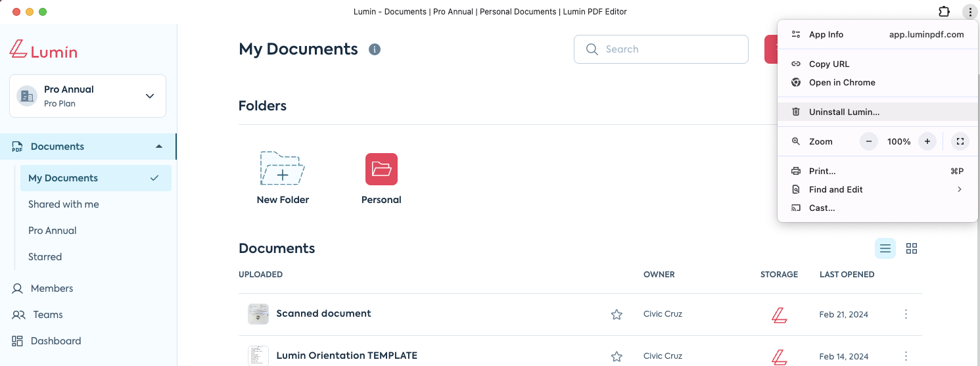Open the three-dot app menu
This screenshot has width=980, height=366.
pos(970,12)
